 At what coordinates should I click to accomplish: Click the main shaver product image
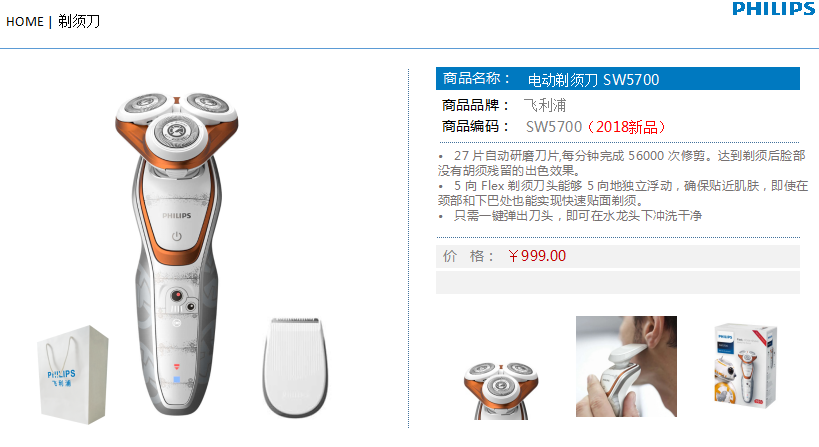[177, 254]
